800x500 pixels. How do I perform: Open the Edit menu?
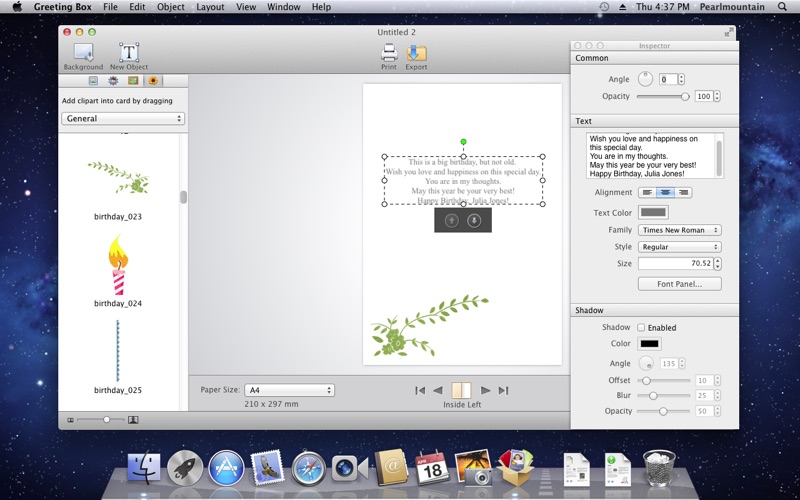pos(137,7)
